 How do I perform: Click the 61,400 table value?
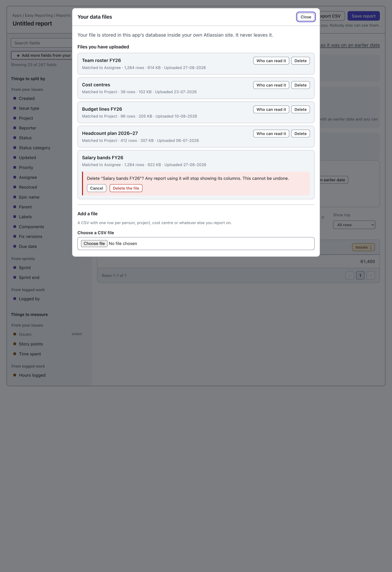click(367, 261)
